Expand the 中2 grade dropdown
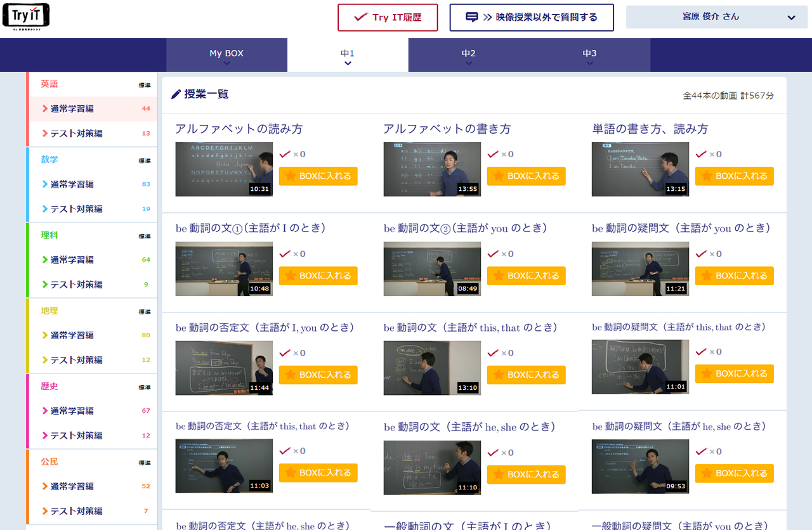The height and width of the screenshot is (530, 812). click(468, 62)
